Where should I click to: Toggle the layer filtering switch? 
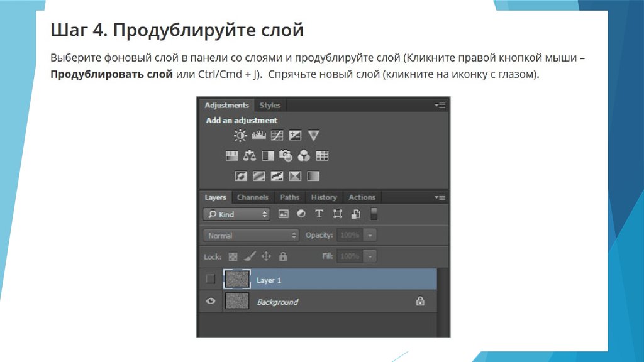(374, 214)
